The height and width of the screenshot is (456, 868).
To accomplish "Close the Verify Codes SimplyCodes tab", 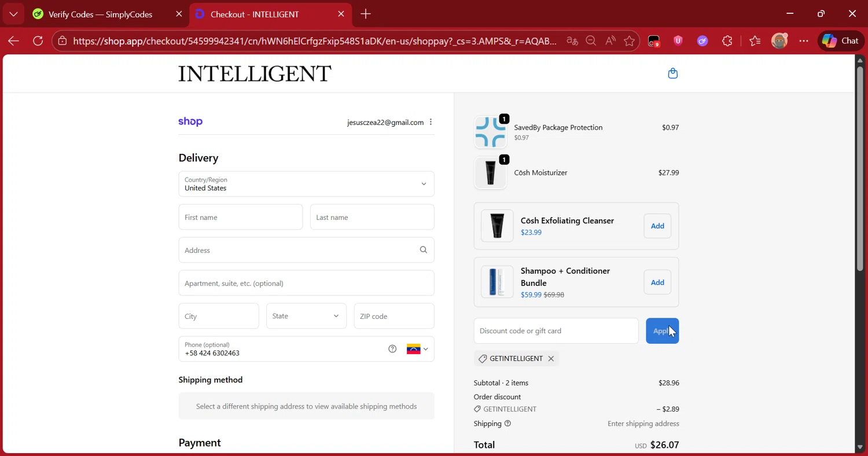I will coord(179,14).
